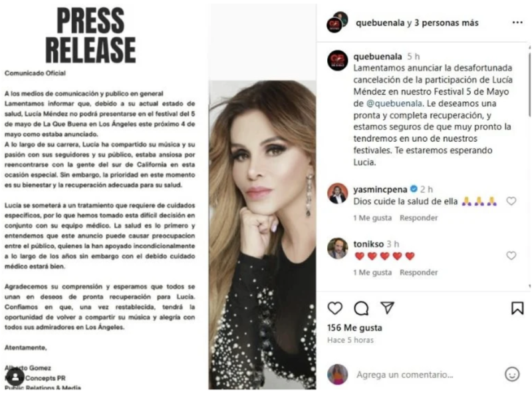Open quebuenala avatar in post header
Viewport: 532px width, 394px height.
tap(337, 23)
